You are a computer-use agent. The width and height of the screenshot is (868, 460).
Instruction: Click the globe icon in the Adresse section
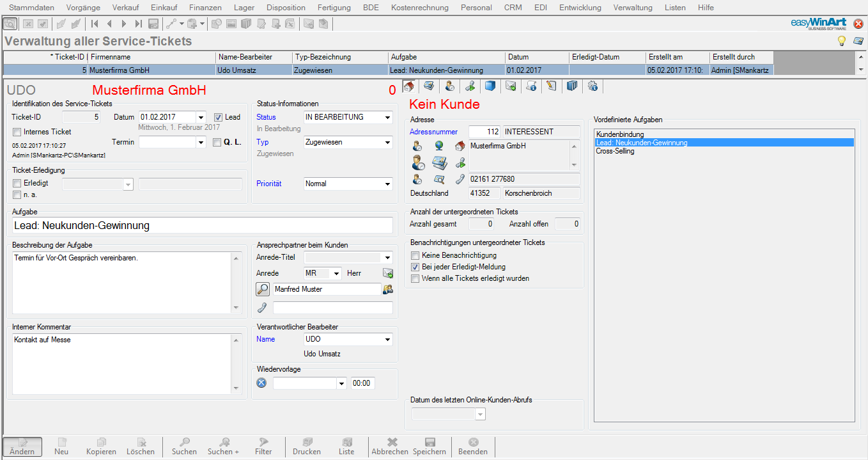click(x=438, y=146)
